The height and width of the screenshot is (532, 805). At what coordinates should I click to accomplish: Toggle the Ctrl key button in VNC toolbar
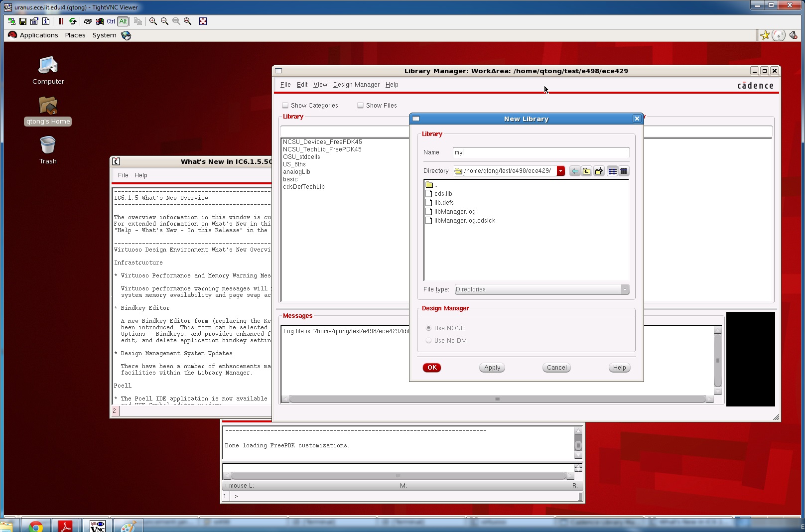[111, 21]
